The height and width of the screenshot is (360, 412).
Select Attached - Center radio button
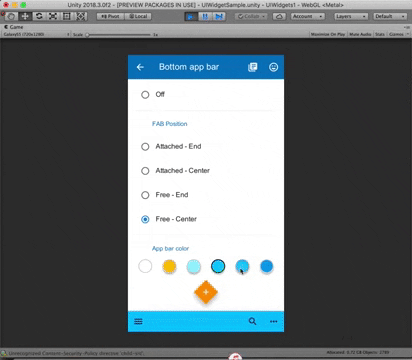coord(145,171)
